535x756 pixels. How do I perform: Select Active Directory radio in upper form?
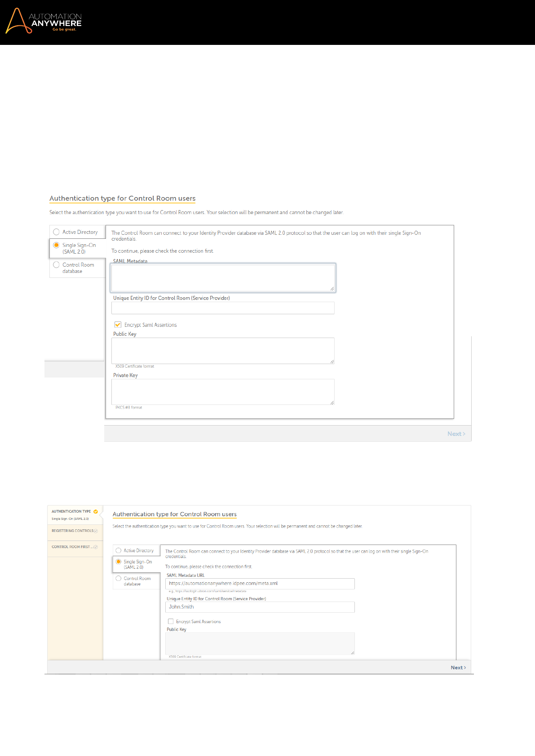click(x=56, y=232)
